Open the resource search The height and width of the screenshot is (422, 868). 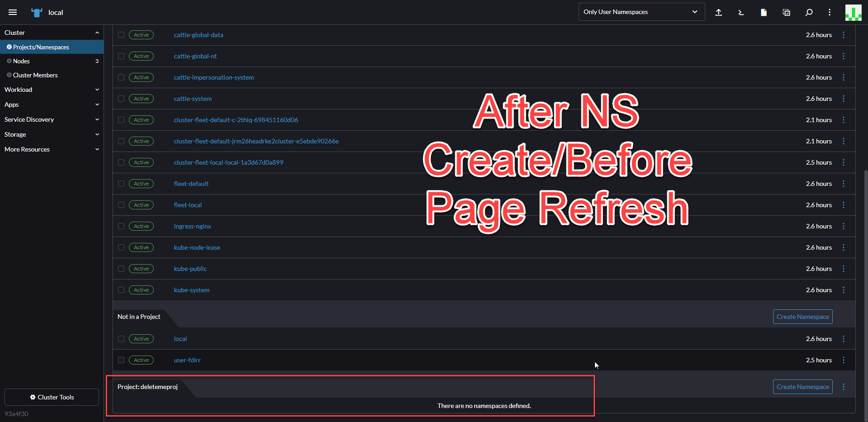click(809, 12)
